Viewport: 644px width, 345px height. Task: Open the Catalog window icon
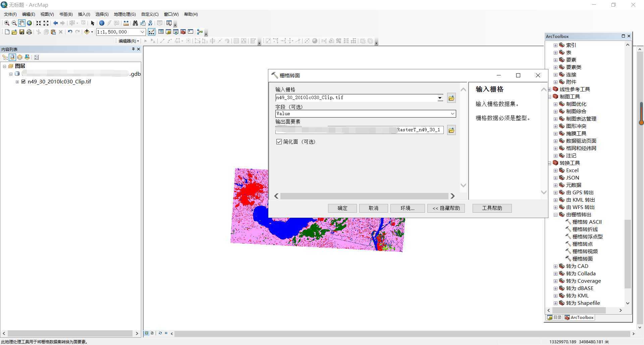tap(168, 32)
